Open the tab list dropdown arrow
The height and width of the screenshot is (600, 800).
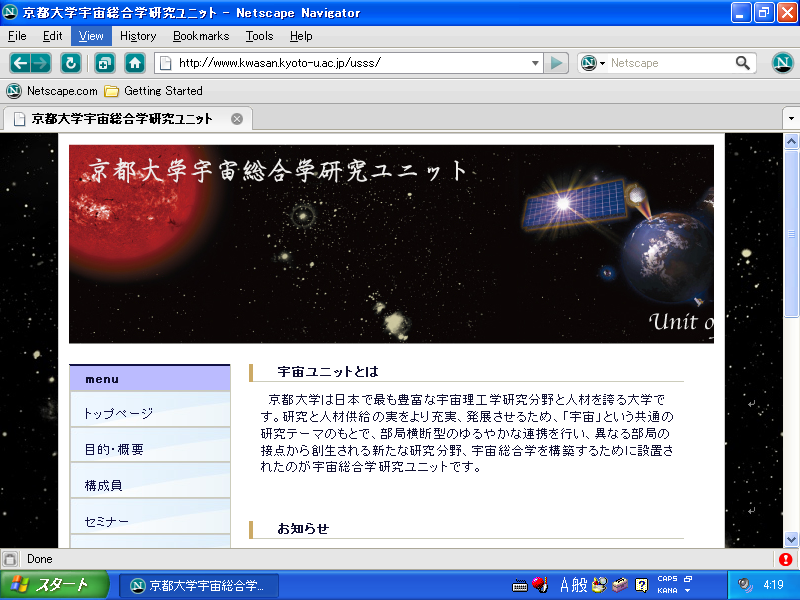pos(791,119)
